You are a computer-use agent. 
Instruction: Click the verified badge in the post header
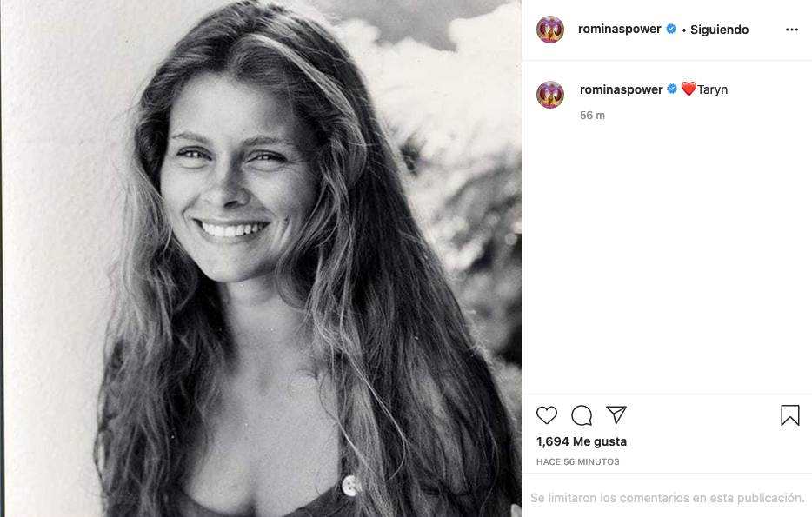pyautogui.click(x=671, y=29)
